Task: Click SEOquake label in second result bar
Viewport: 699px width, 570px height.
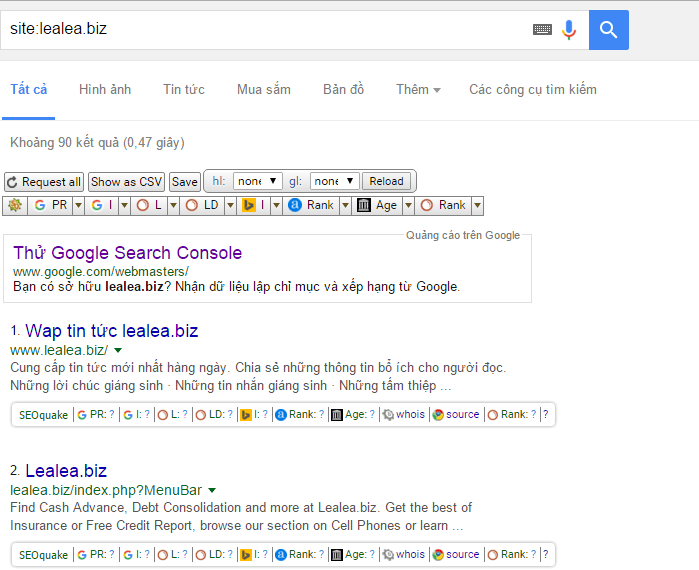Action: click(43, 555)
